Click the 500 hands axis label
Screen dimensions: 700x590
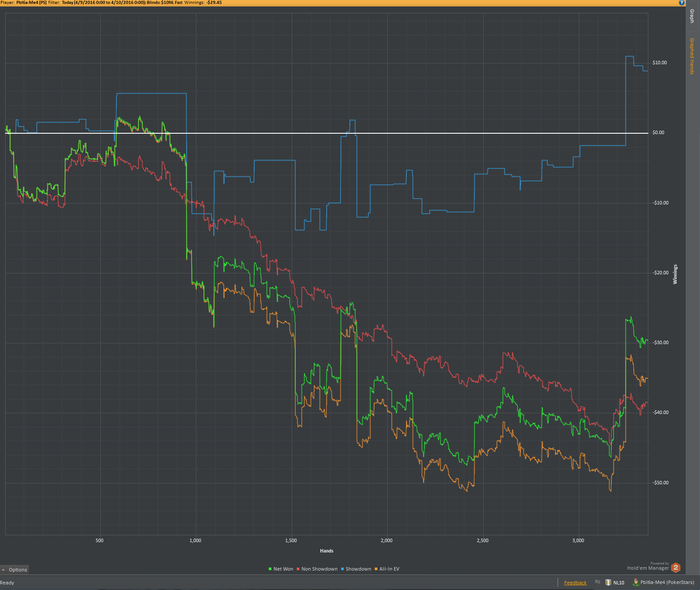coord(99,540)
